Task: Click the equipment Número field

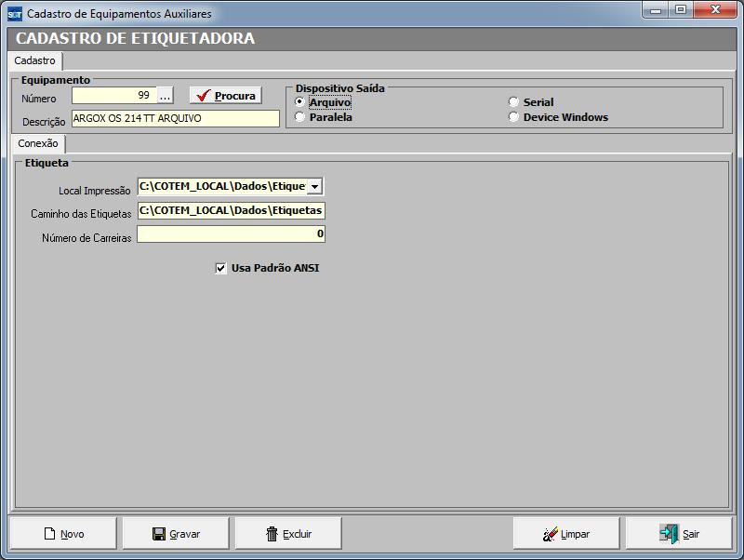Action: (x=113, y=96)
